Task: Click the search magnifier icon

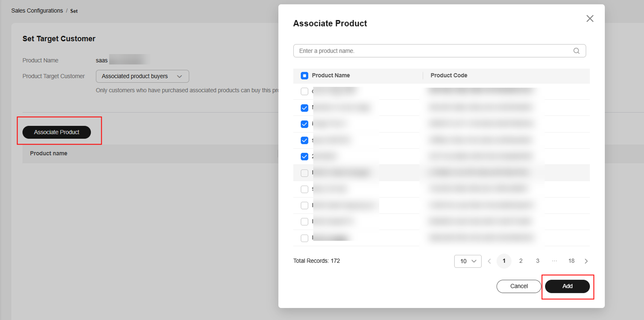Action: point(576,51)
